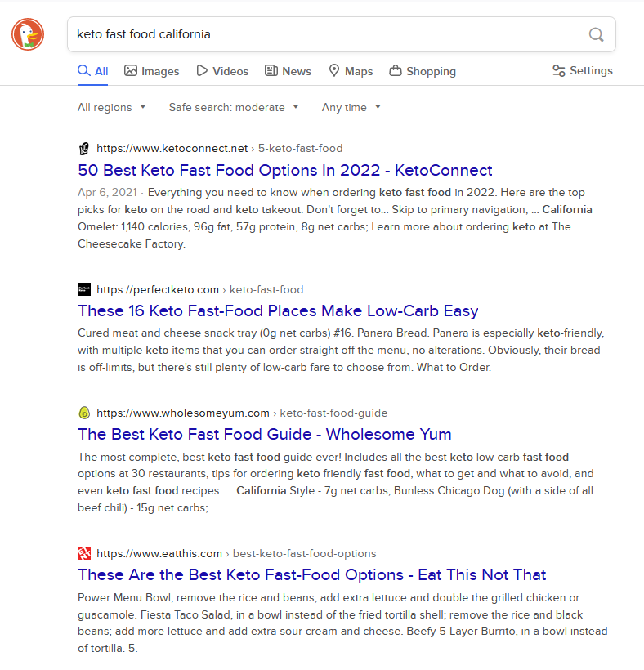Click into the search query input field
The image size is (644, 670).
click(x=329, y=34)
